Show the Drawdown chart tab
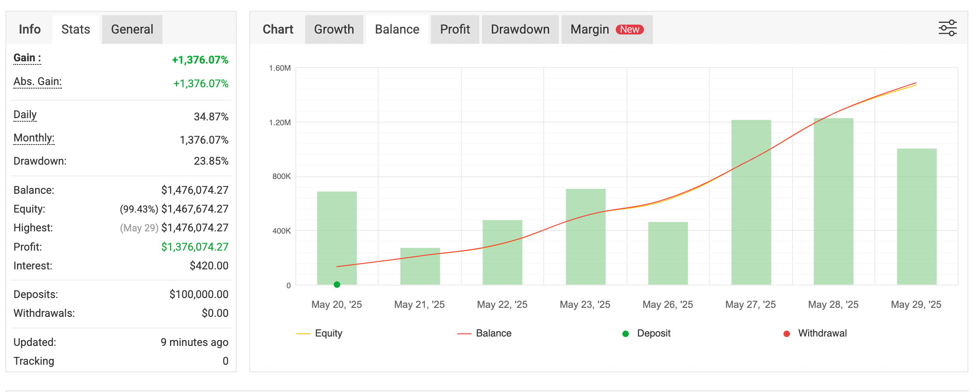 click(x=520, y=30)
